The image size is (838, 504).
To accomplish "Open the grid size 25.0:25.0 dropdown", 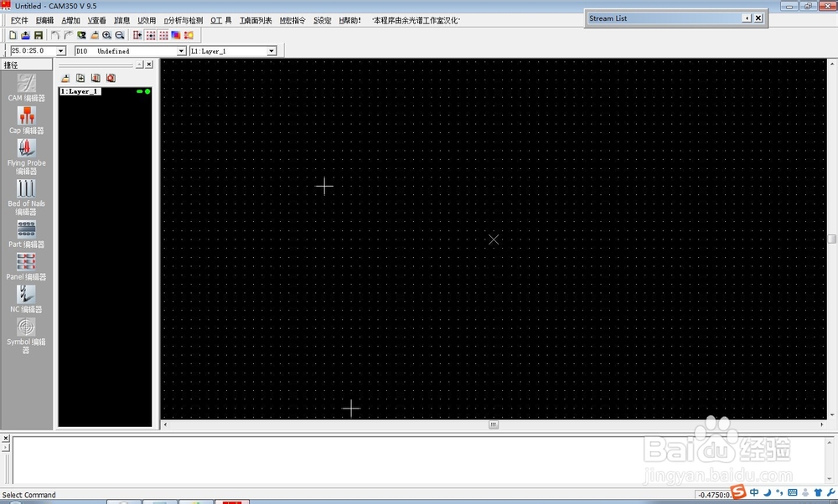I will (x=60, y=51).
